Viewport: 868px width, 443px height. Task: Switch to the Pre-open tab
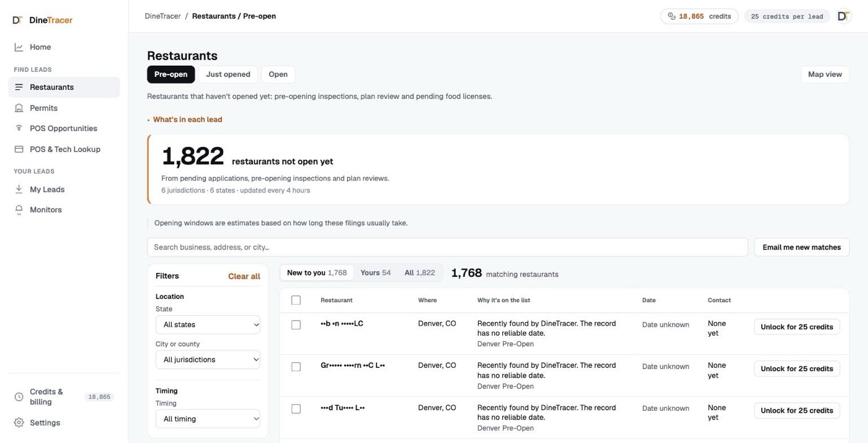click(170, 74)
